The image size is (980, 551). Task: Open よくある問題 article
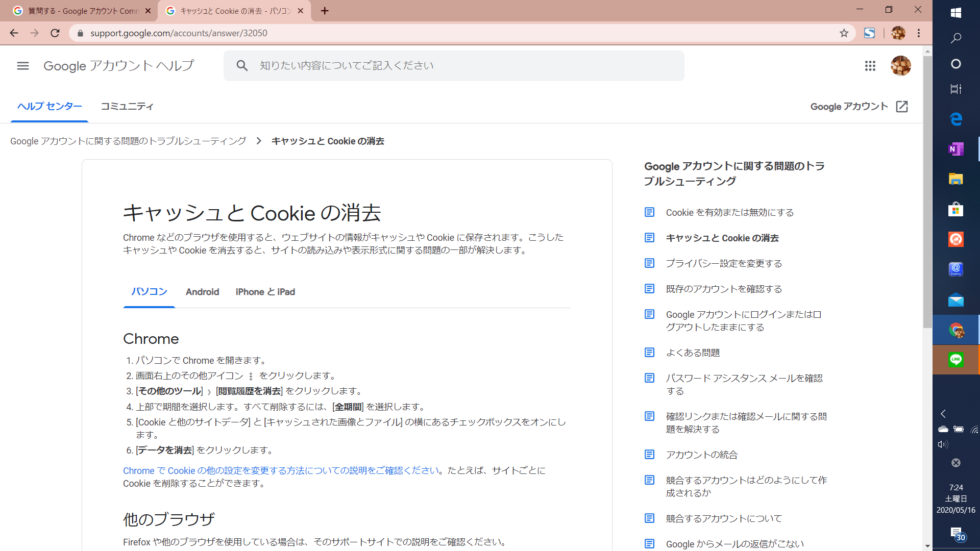pos(693,353)
